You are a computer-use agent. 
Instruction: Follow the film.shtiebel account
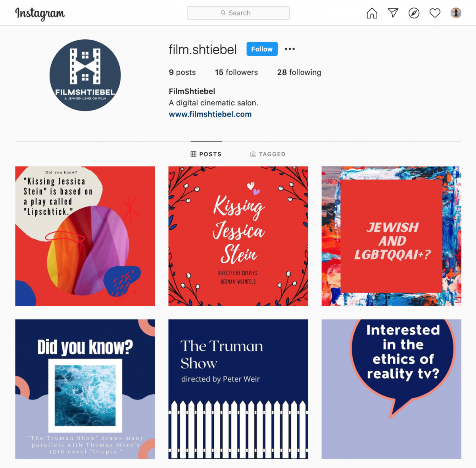262,49
